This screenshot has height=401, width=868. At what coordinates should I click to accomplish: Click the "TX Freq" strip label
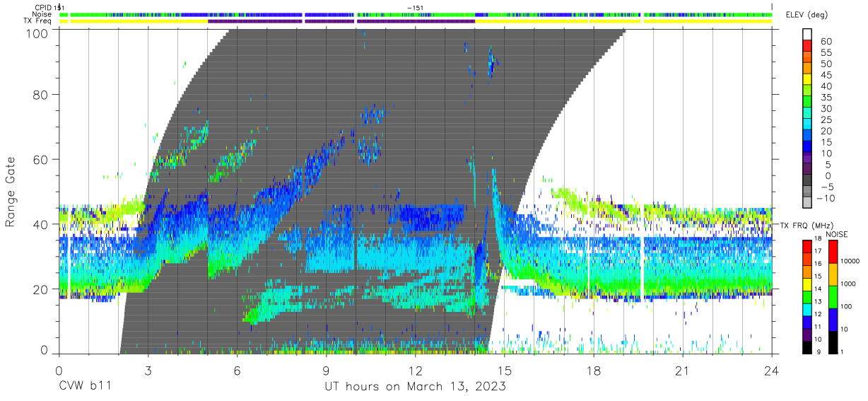click(x=37, y=21)
